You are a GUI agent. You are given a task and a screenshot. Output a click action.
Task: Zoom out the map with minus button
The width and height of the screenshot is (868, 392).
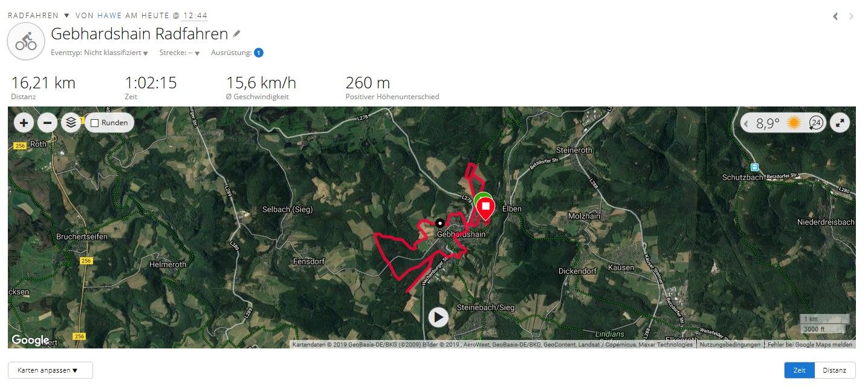tap(47, 123)
